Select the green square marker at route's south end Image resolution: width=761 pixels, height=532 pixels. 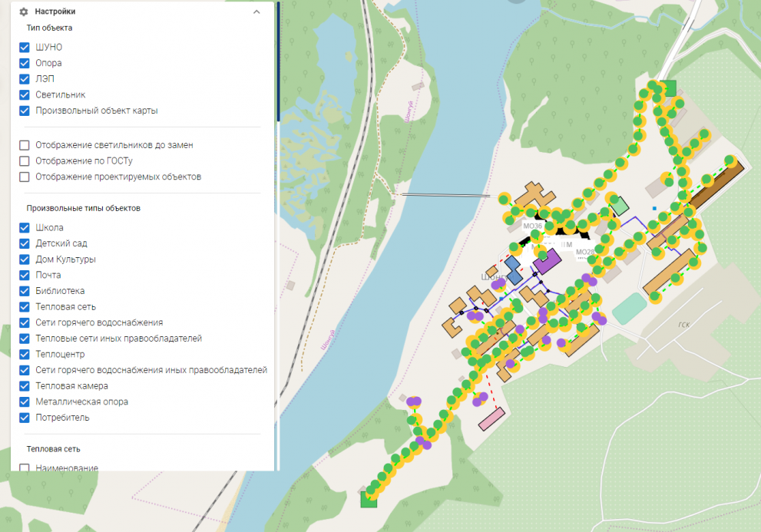[x=369, y=500]
